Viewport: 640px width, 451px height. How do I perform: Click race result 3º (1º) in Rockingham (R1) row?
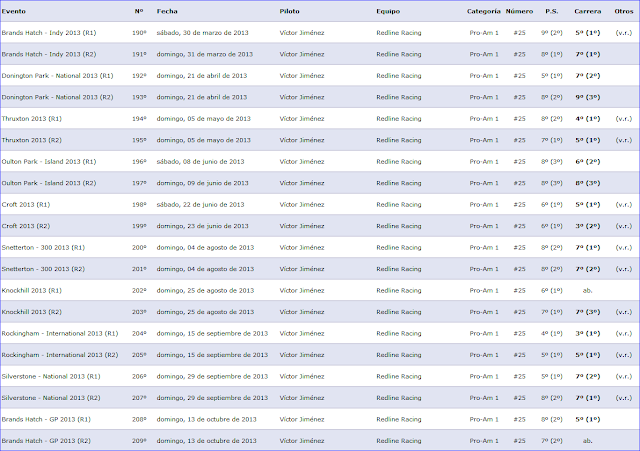pyautogui.click(x=588, y=333)
